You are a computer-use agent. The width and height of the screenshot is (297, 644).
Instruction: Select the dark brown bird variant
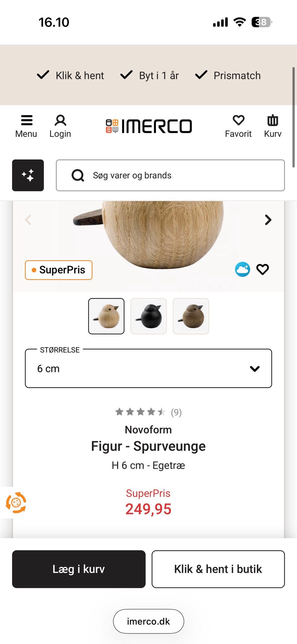click(x=191, y=316)
